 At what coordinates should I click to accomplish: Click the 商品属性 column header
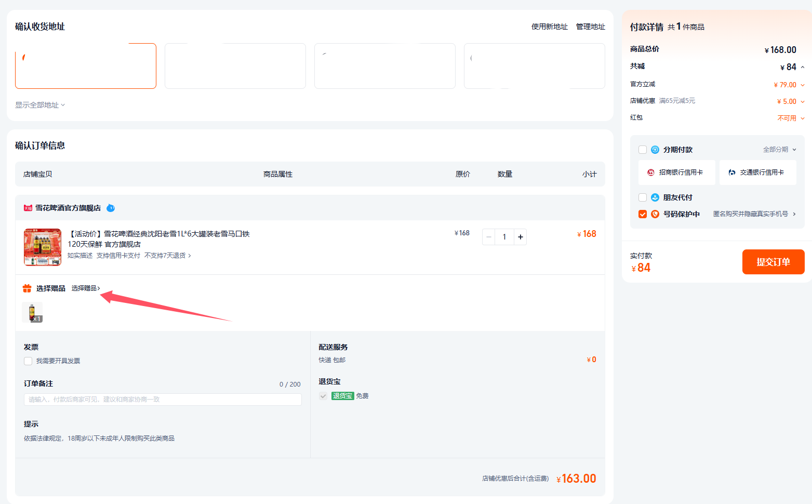[x=278, y=174]
